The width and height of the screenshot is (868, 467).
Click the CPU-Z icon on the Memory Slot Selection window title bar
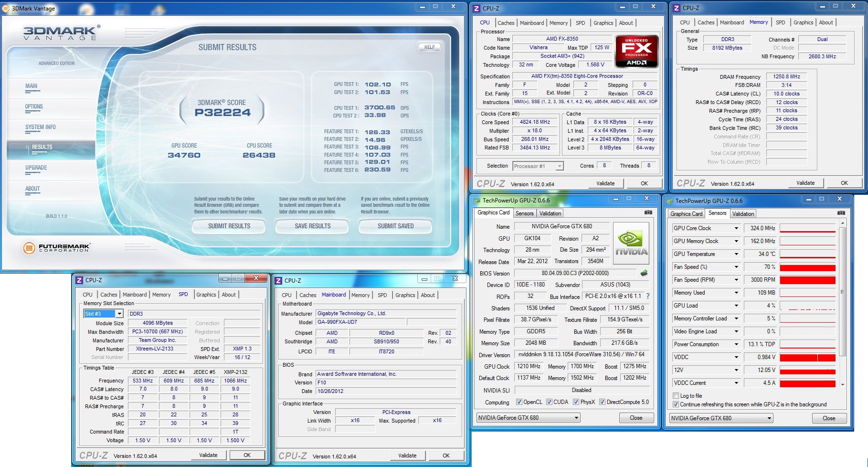(x=79, y=280)
